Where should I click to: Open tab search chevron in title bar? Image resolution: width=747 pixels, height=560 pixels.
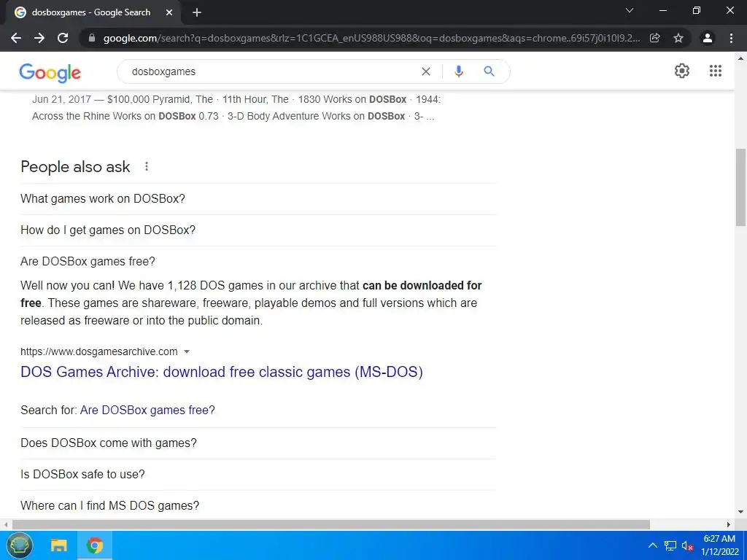(x=630, y=10)
